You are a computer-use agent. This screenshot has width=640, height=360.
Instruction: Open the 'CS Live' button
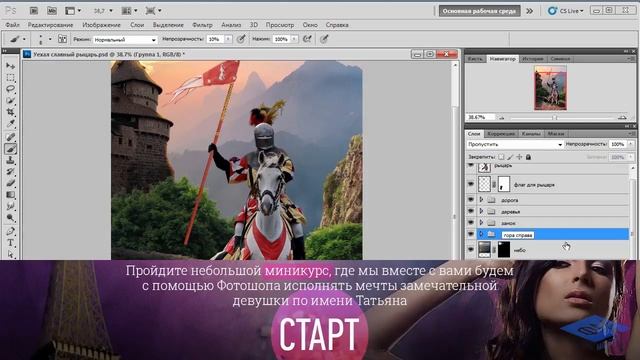click(566, 11)
